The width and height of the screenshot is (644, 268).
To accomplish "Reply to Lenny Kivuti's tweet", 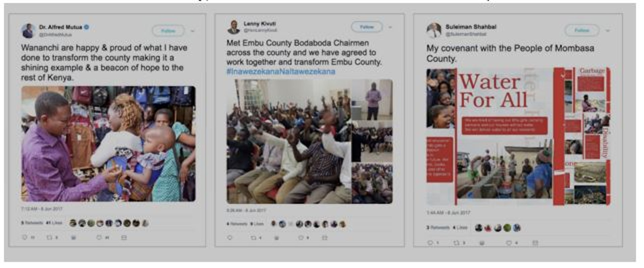I will [230, 238].
